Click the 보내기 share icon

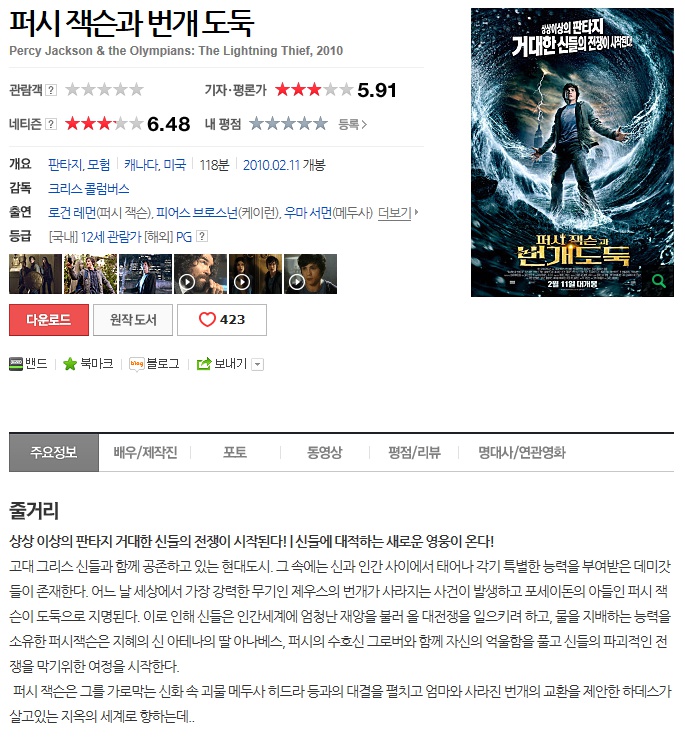pos(204,364)
